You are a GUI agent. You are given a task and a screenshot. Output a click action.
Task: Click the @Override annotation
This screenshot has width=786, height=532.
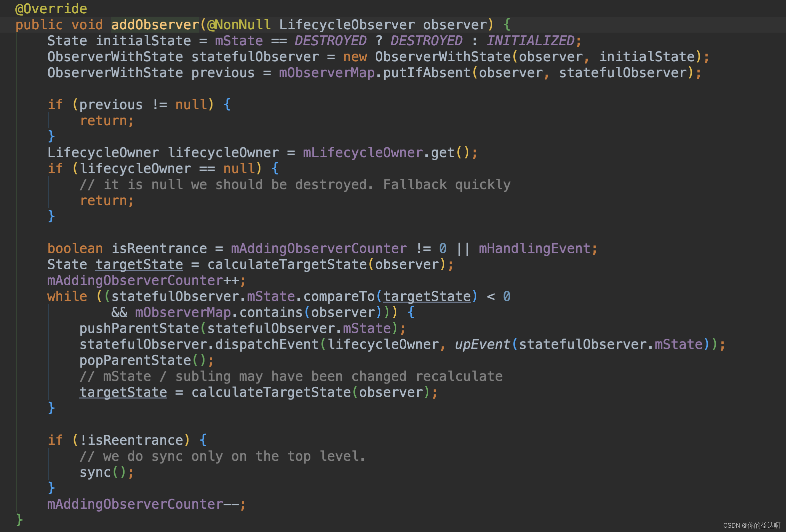(x=51, y=8)
